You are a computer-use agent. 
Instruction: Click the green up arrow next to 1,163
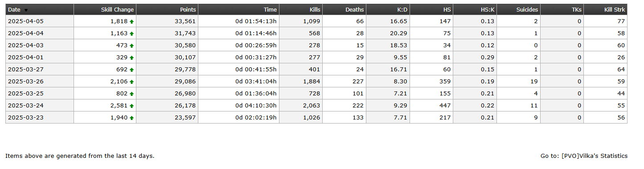pos(132,33)
